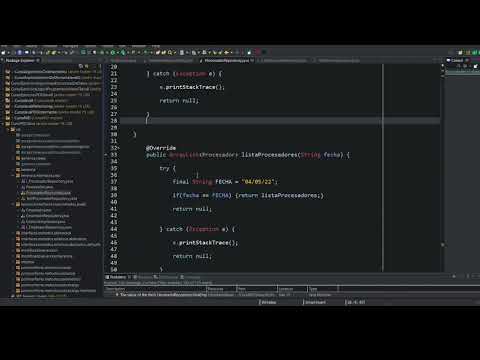This screenshot has width=480, height=360.
Task: Click the 'Writable' status bar entry
Action: click(x=269, y=302)
